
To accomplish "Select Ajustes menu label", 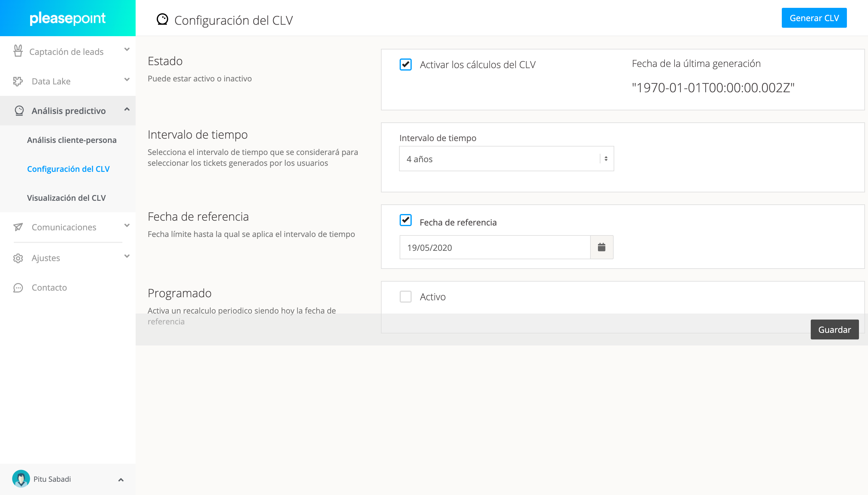I will 46,258.
